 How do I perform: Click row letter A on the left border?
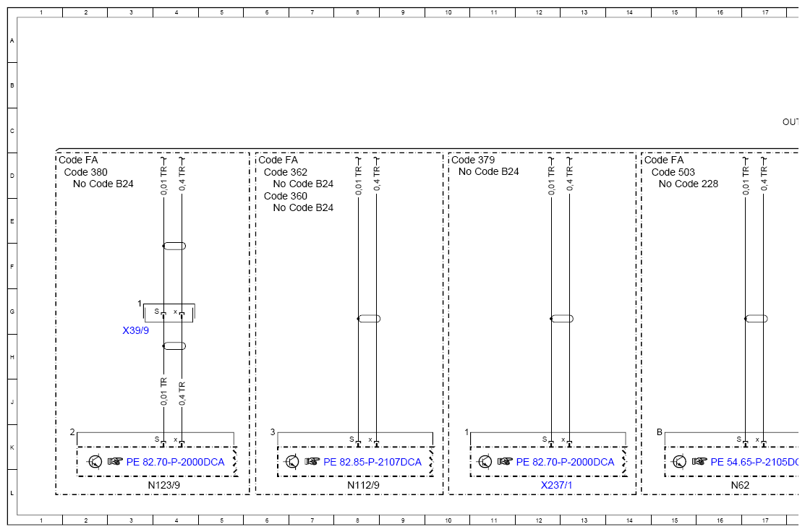coord(12,40)
